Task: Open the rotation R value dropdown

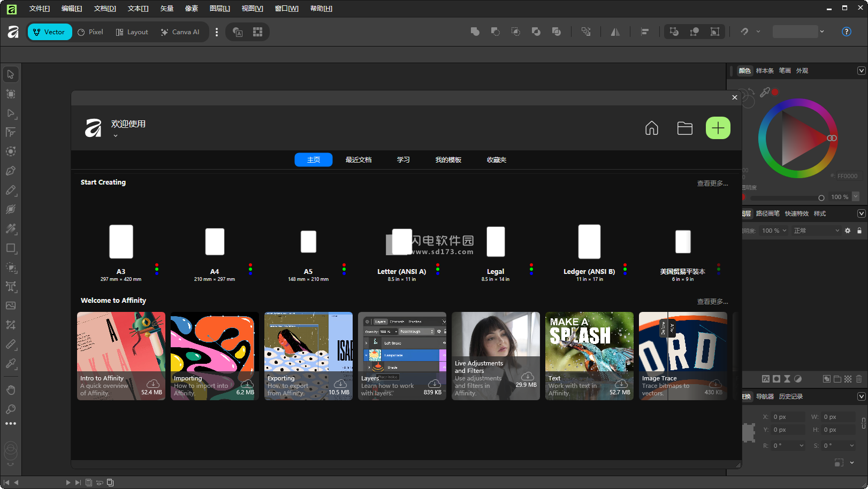Action: [x=801, y=446]
